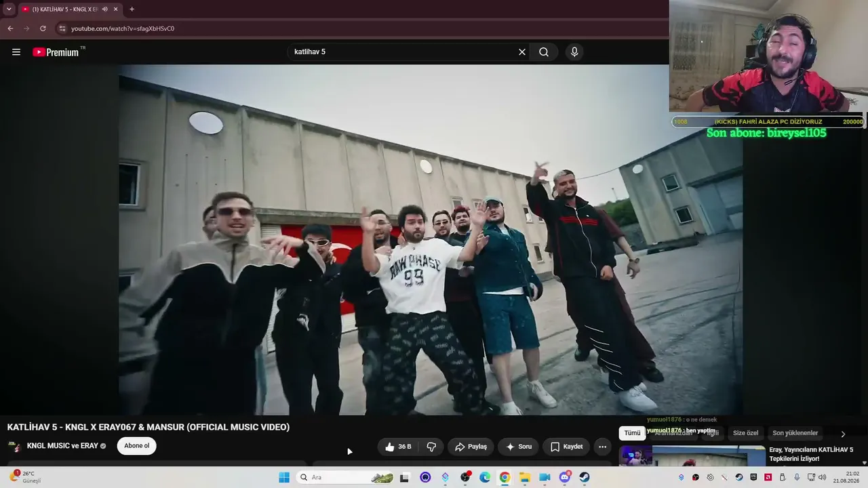The width and height of the screenshot is (868, 488).
Task: Go back with the browser back arrow
Action: 10,28
